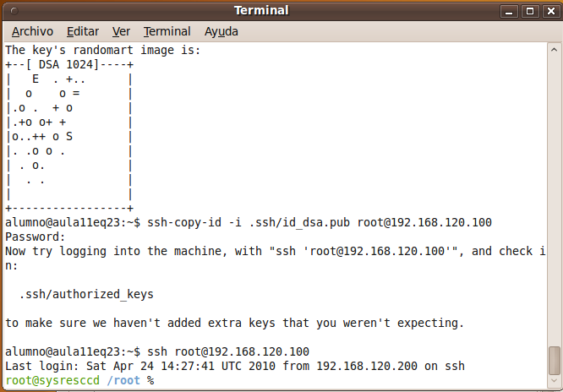Open the Archivo menu

click(x=32, y=31)
